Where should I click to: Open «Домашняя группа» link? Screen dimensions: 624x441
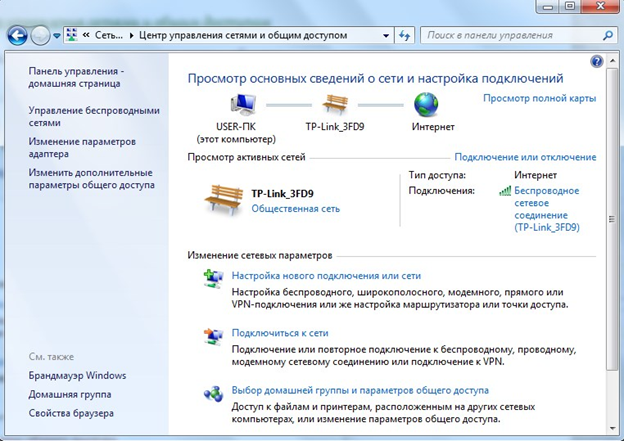click(70, 394)
